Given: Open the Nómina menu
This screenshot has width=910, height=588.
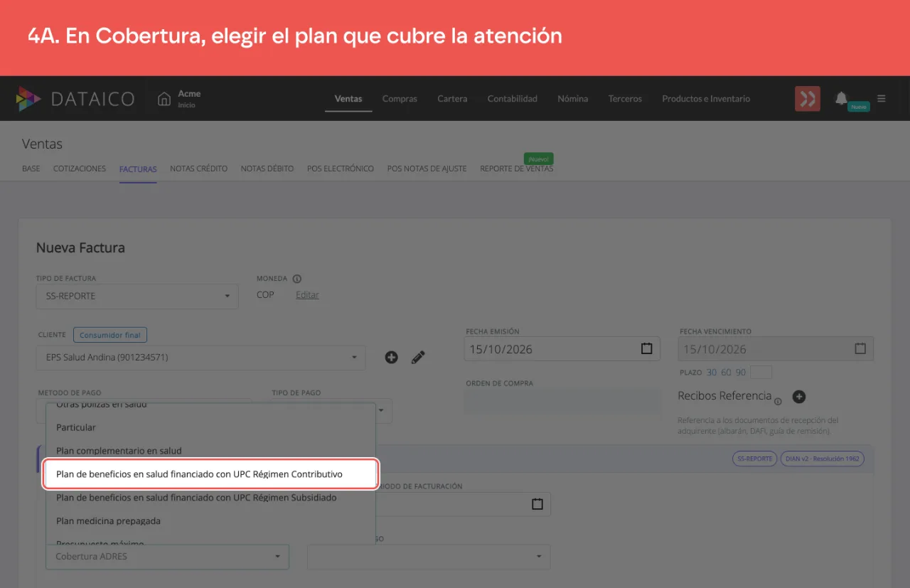Looking at the screenshot, I should point(573,99).
